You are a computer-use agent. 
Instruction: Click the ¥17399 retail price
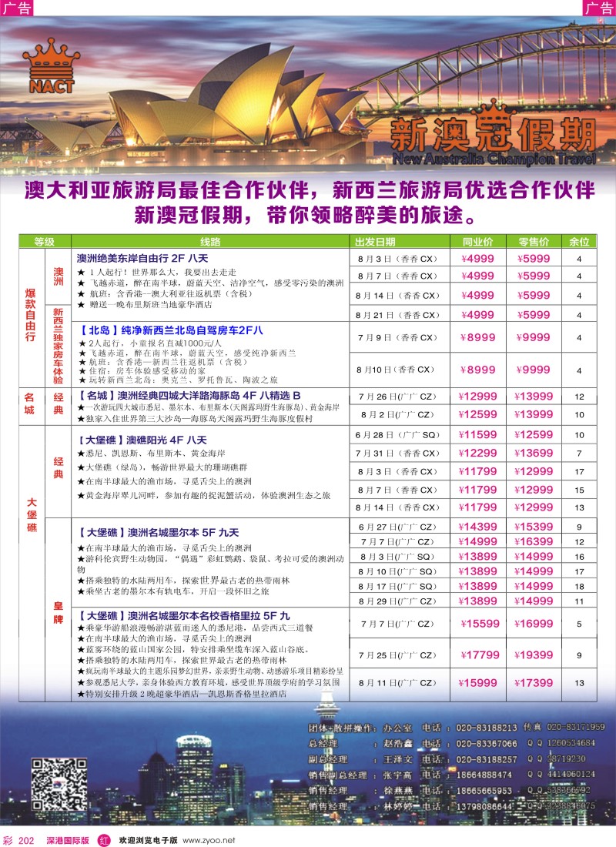click(x=534, y=683)
